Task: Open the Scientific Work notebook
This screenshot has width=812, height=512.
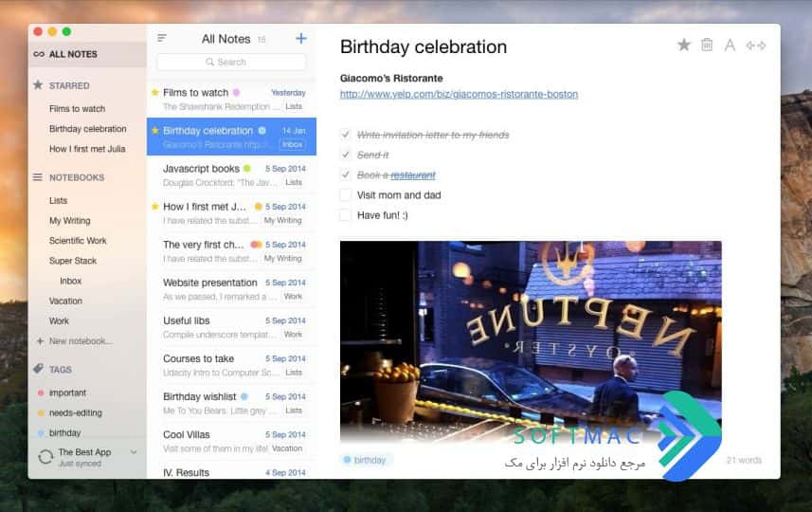Action: click(x=78, y=241)
